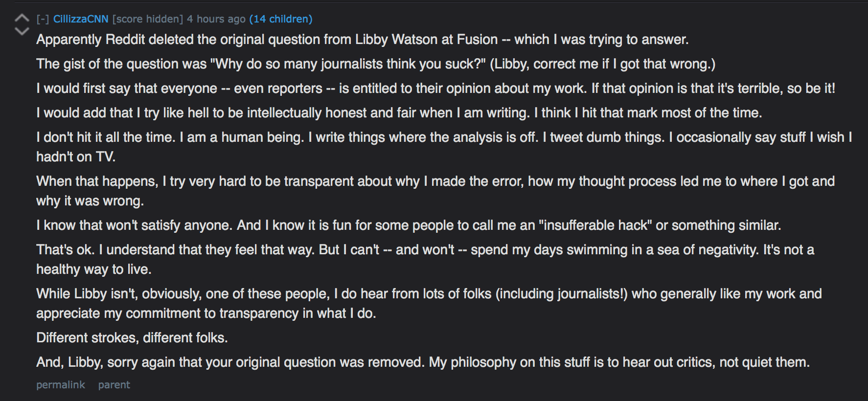Screen dimensions: 868x401
Task: Click the 'gist of the question' paragraph
Action: pos(376,64)
